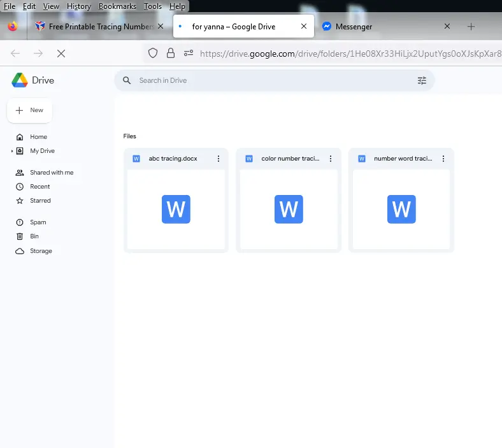
Task: Open the abc tracing.docx thumbnail
Action: click(176, 209)
